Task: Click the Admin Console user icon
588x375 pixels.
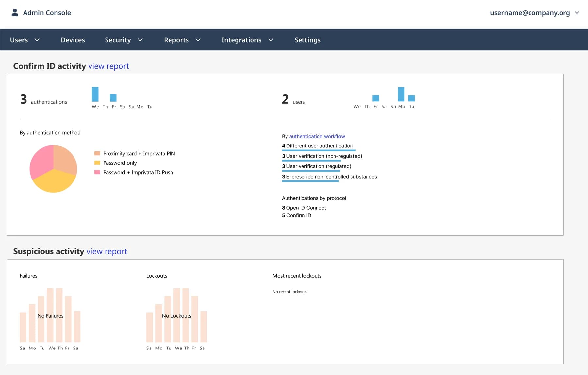Action: pyautogui.click(x=15, y=12)
